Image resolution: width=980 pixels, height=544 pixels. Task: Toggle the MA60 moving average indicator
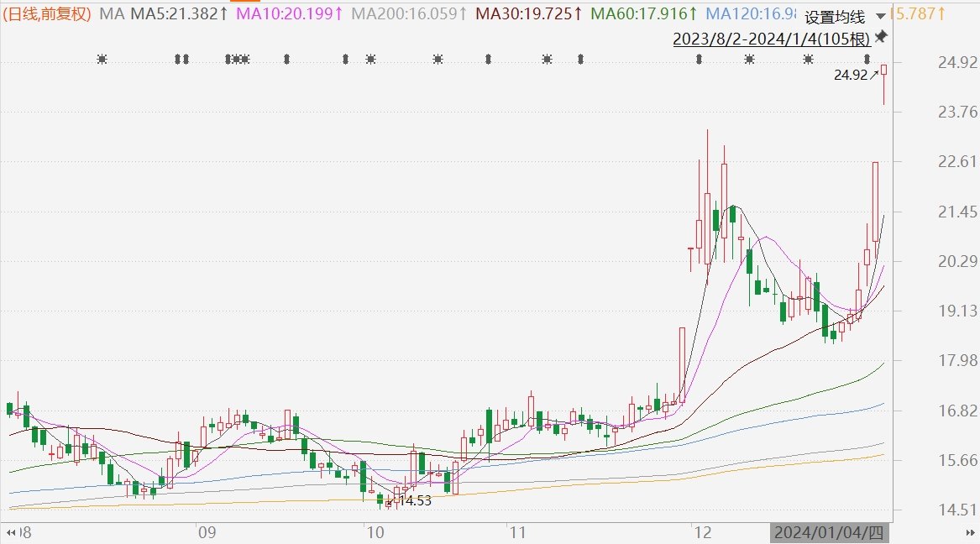click(643, 14)
